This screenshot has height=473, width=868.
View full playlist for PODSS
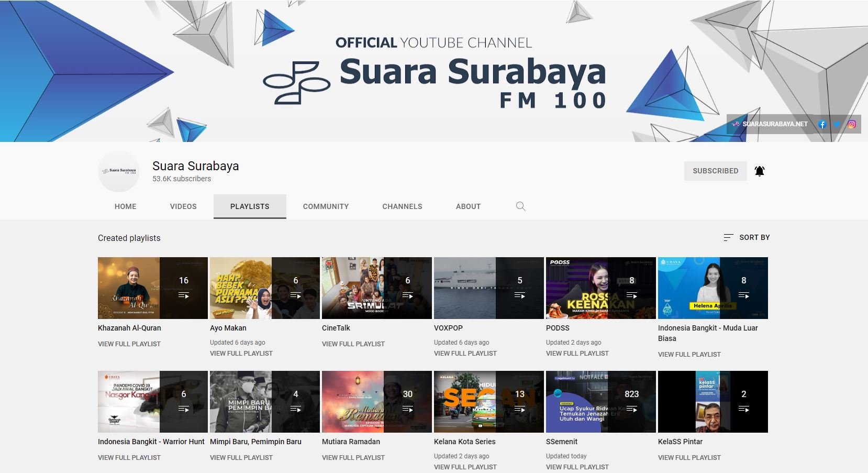click(x=577, y=354)
